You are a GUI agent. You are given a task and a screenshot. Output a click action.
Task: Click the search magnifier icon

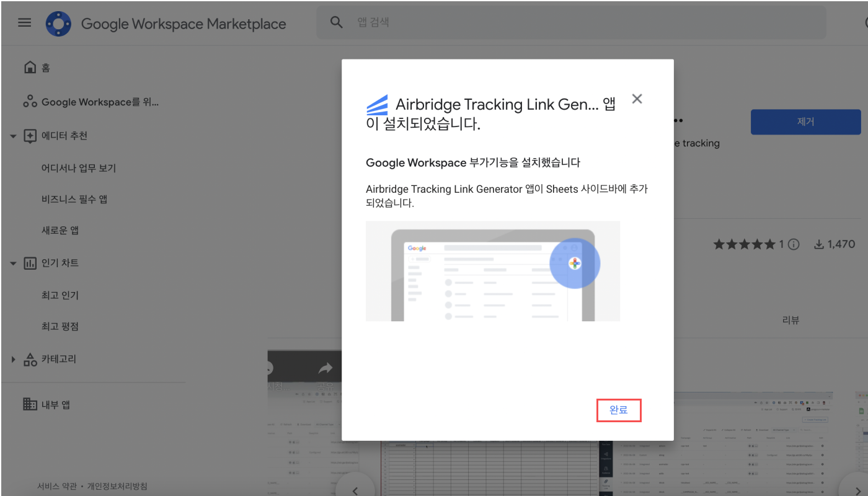pos(337,23)
